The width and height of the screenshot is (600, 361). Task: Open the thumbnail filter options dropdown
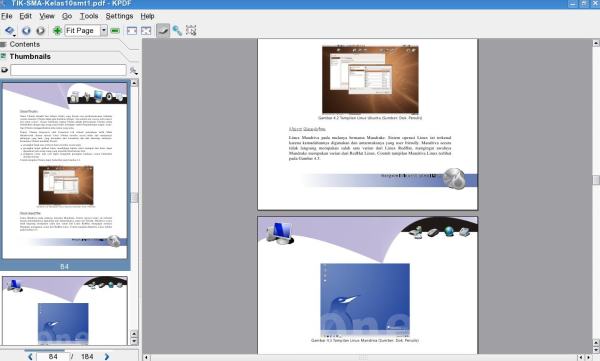(134, 71)
